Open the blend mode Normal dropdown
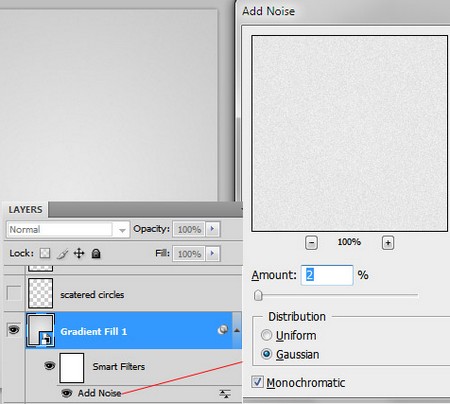 68,229
